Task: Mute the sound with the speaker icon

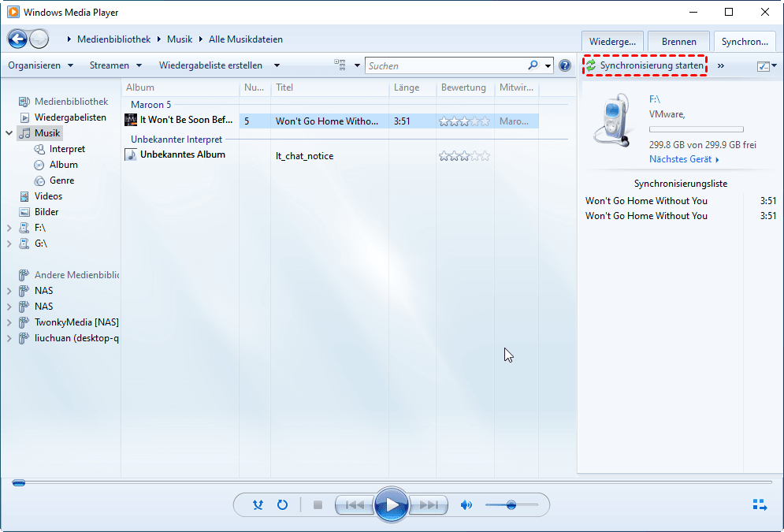Action: pyautogui.click(x=466, y=505)
